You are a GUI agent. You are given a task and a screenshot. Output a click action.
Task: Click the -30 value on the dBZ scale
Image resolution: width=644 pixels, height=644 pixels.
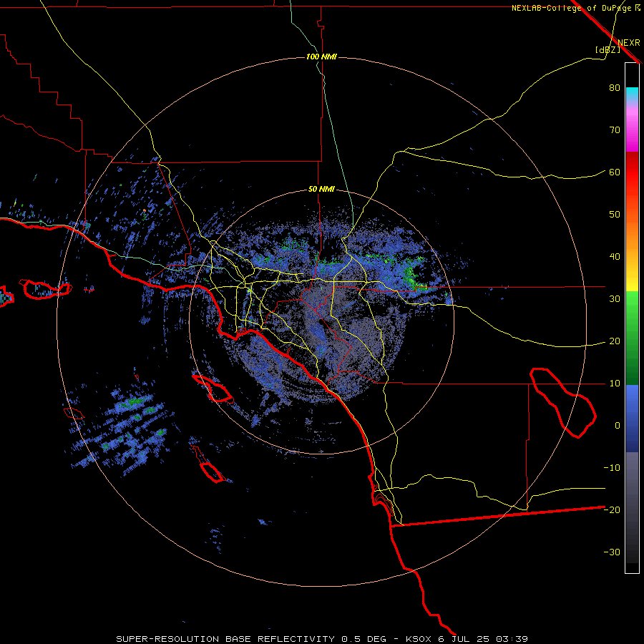(x=612, y=552)
